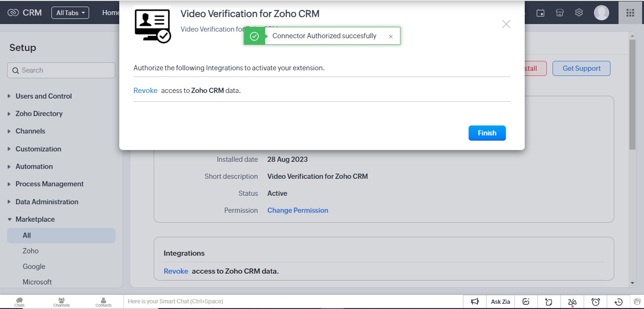Click Revoke link in the authorization dialog
The image size is (644, 309).
click(145, 91)
